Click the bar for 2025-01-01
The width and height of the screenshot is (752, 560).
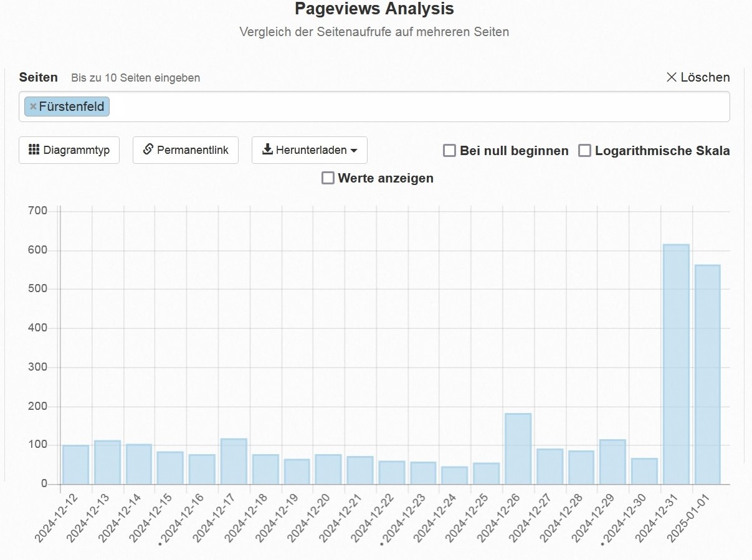[x=708, y=374]
